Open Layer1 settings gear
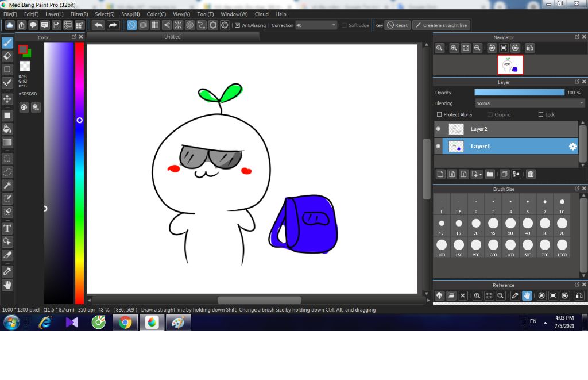This screenshot has height=380, width=588. pos(572,147)
